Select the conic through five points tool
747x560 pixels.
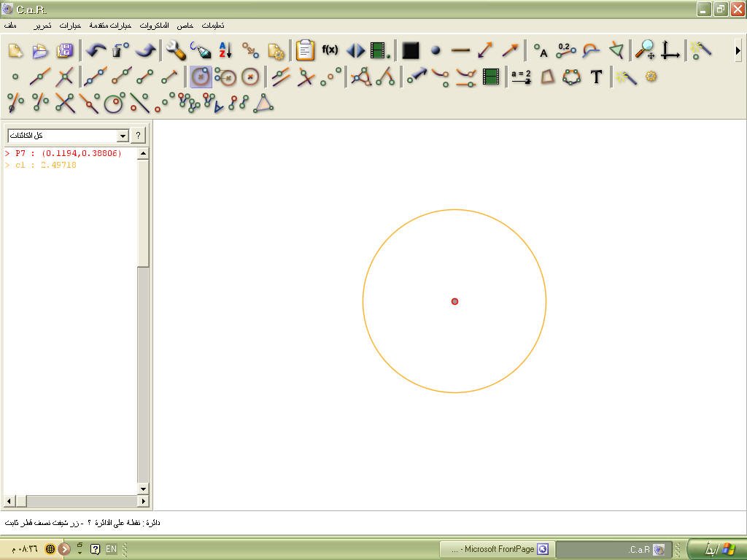(572, 77)
